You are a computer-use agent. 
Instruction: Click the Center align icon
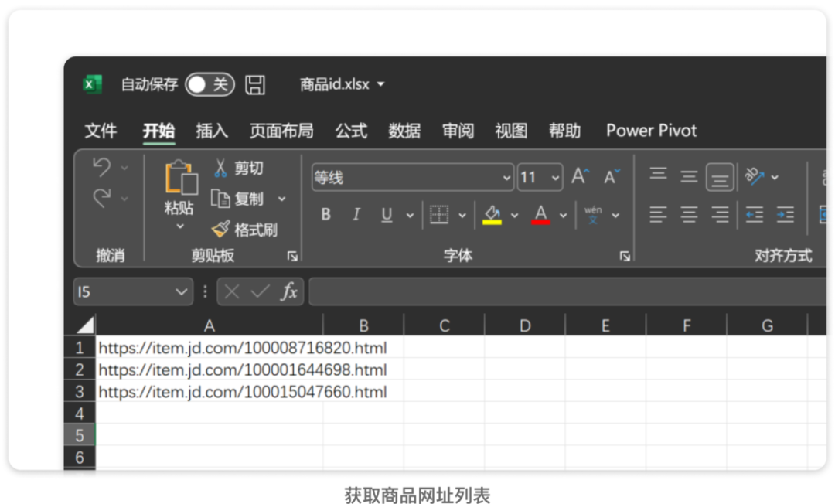pos(689,214)
